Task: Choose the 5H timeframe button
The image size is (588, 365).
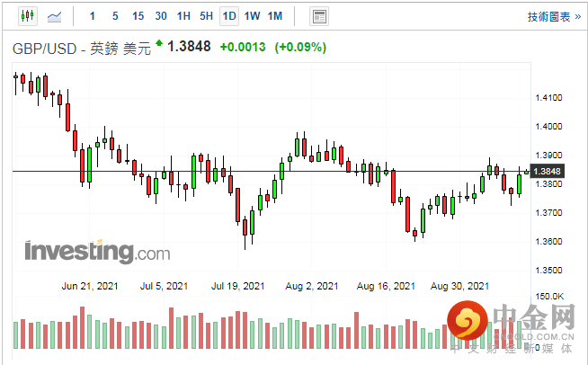Action: pos(206,16)
